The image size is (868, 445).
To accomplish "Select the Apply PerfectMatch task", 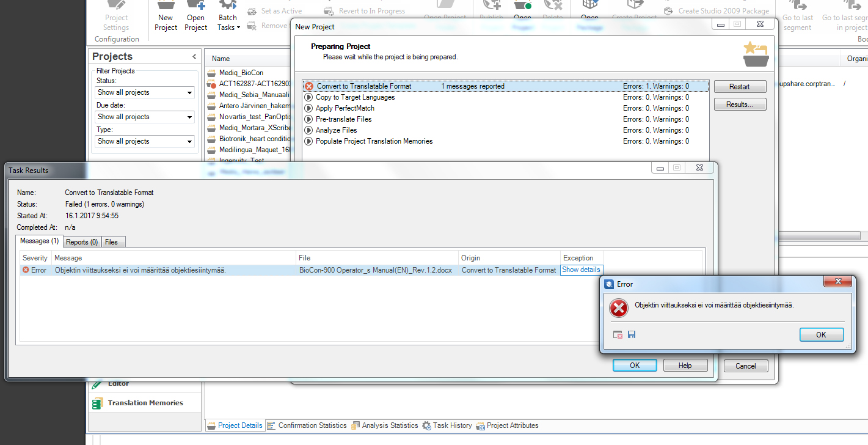I will pyautogui.click(x=505, y=108).
